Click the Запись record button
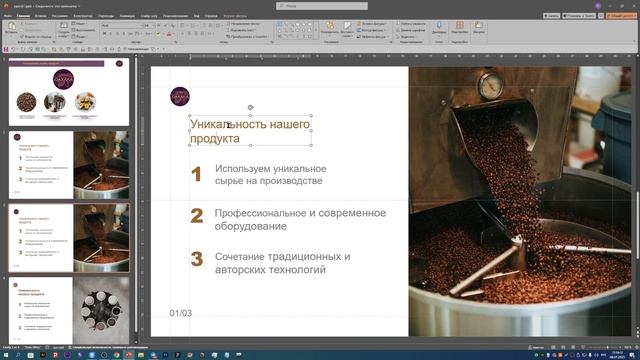 coord(551,16)
